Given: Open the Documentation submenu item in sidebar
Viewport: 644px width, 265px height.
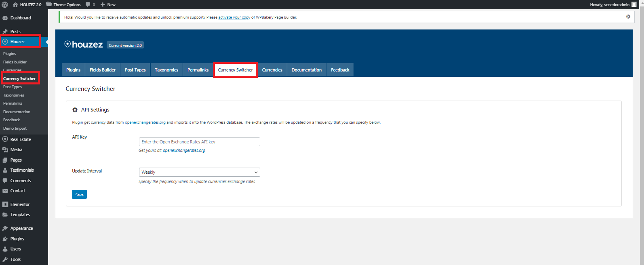Looking at the screenshot, I should click(x=17, y=112).
